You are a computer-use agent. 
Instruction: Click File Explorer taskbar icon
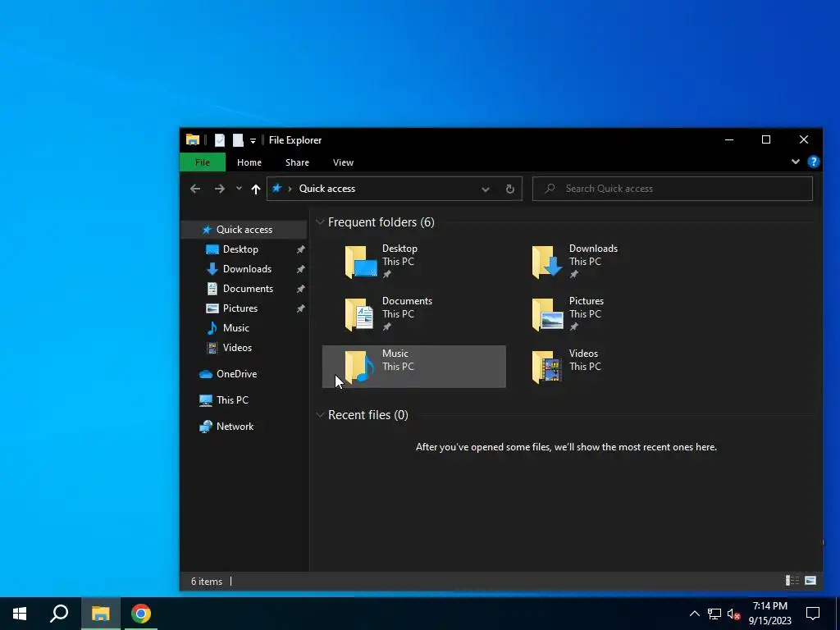click(x=101, y=614)
